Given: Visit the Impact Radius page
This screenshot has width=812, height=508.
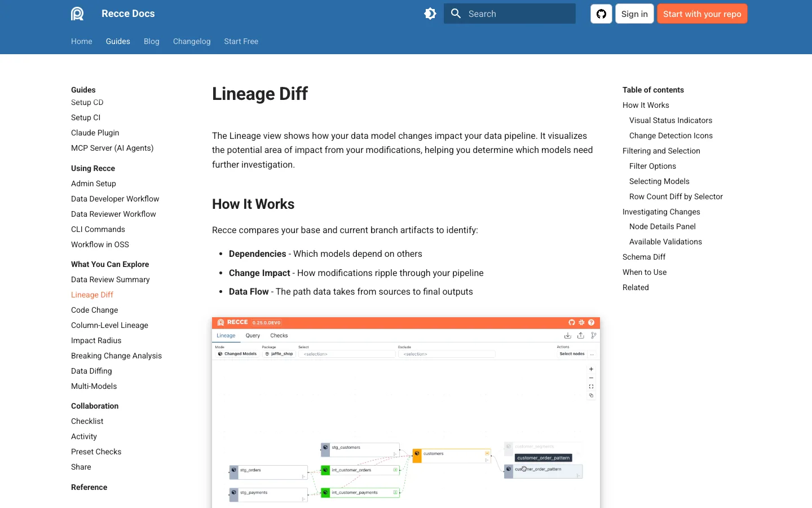Looking at the screenshot, I should pos(96,340).
